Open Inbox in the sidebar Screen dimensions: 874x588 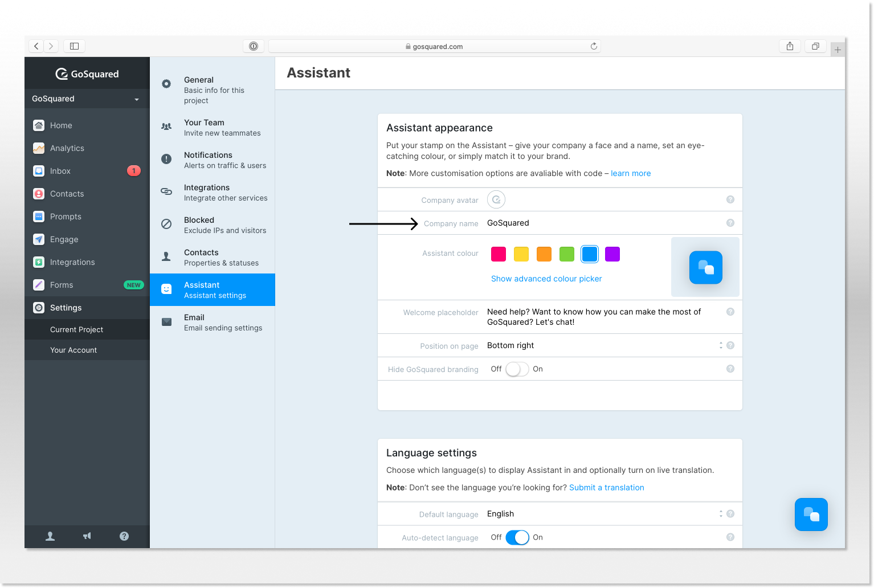[87, 171]
